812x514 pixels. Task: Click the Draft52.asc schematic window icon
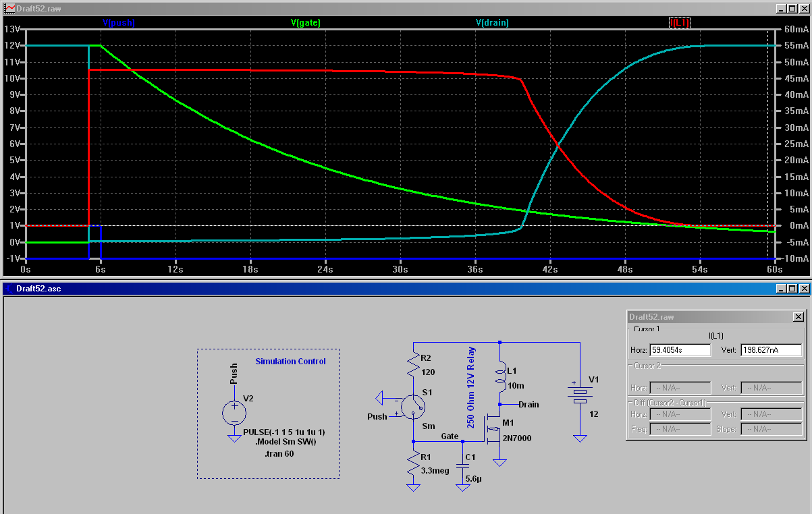[x=9, y=289]
